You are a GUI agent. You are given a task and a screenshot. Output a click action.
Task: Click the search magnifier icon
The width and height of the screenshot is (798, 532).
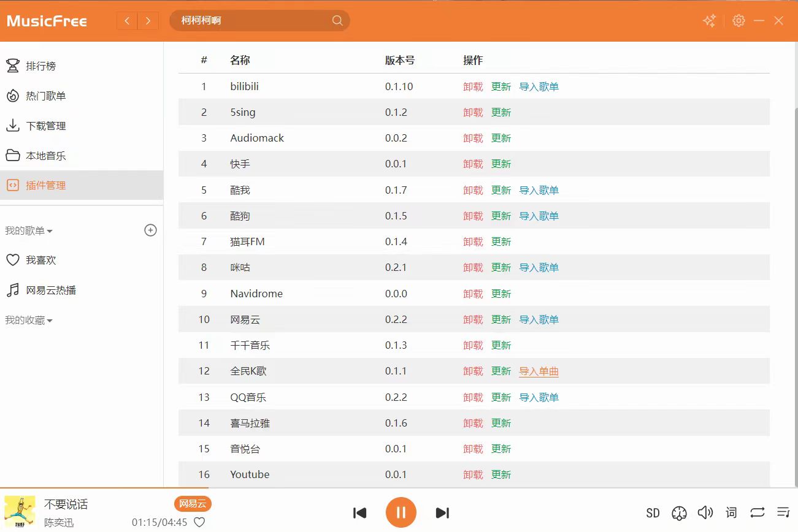[x=337, y=21]
